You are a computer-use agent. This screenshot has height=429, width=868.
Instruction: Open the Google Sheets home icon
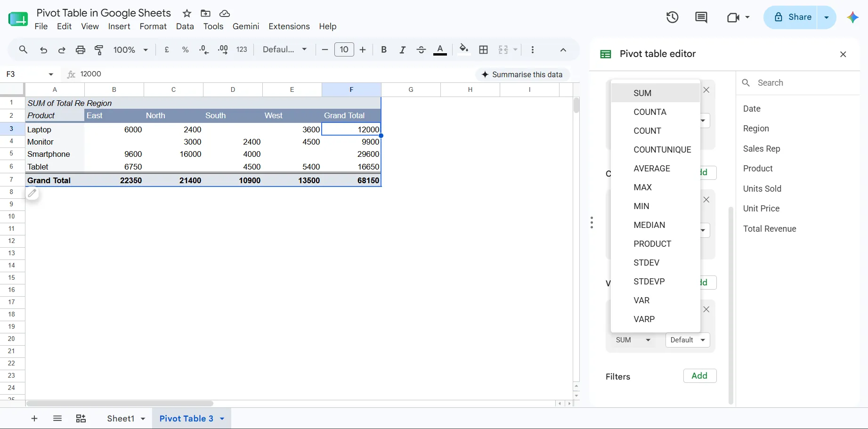coord(18,19)
